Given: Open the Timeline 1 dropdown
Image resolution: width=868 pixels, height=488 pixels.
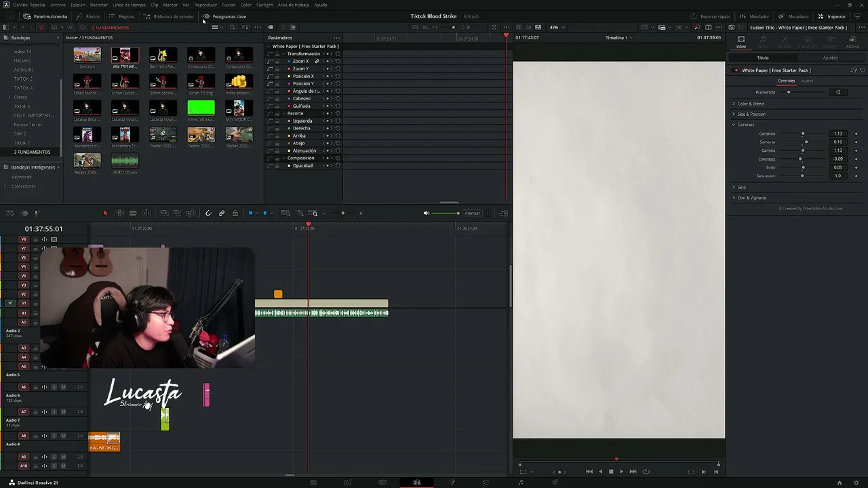Looking at the screenshot, I should 618,38.
